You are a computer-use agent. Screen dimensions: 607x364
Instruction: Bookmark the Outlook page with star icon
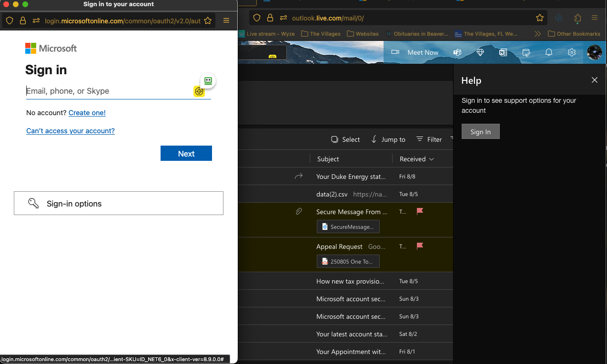click(x=540, y=18)
